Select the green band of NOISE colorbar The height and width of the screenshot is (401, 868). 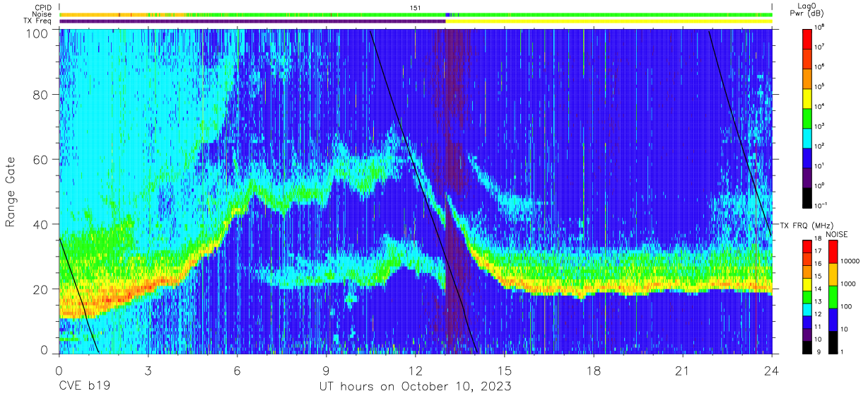pos(832,297)
